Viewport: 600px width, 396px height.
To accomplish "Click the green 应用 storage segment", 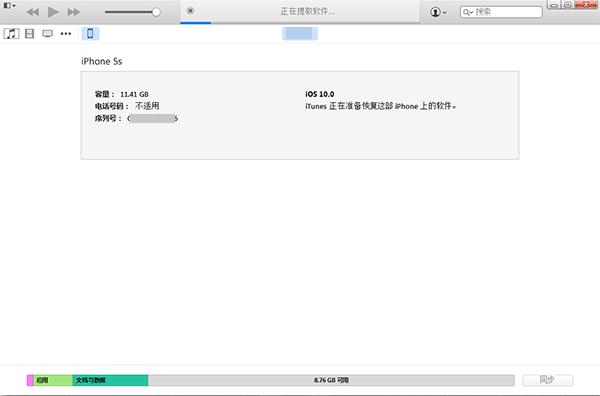I will (x=53, y=380).
